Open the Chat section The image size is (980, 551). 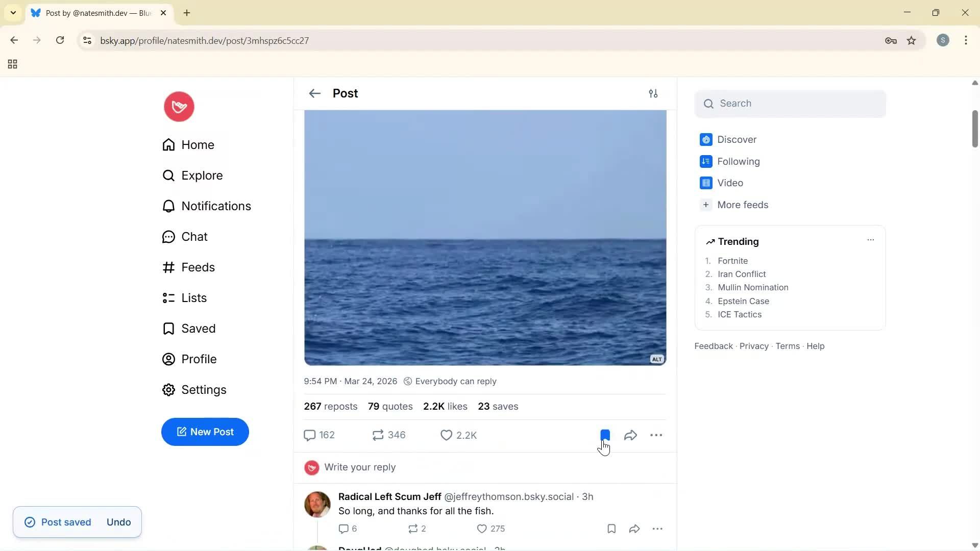point(194,236)
